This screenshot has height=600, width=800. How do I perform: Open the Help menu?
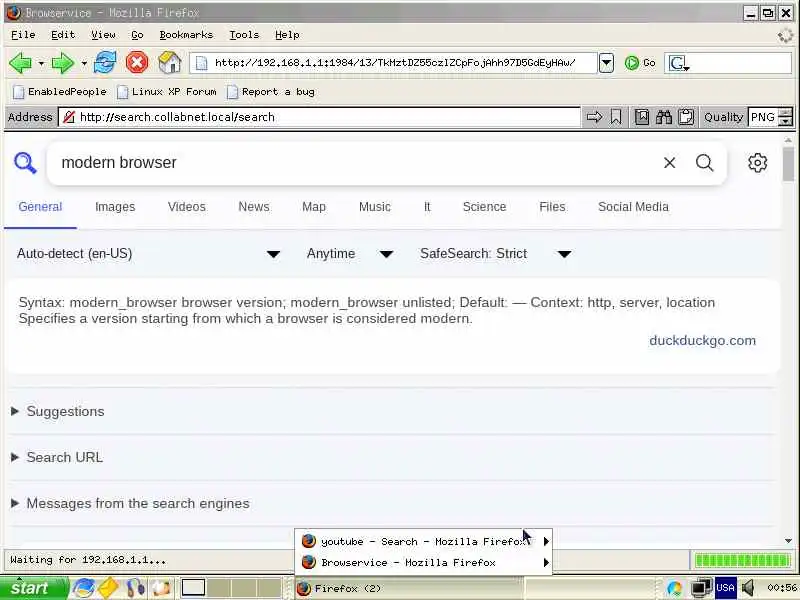[x=287, y=35]
